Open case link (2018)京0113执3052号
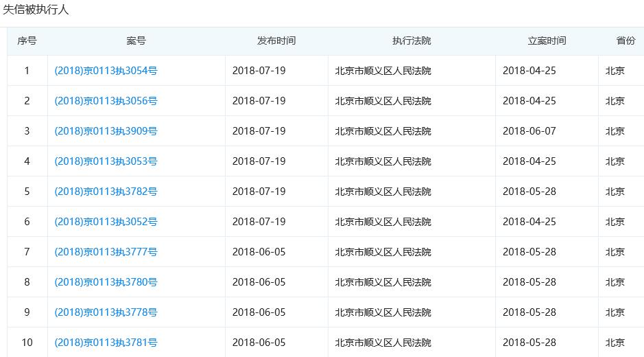 click(106, 222)
